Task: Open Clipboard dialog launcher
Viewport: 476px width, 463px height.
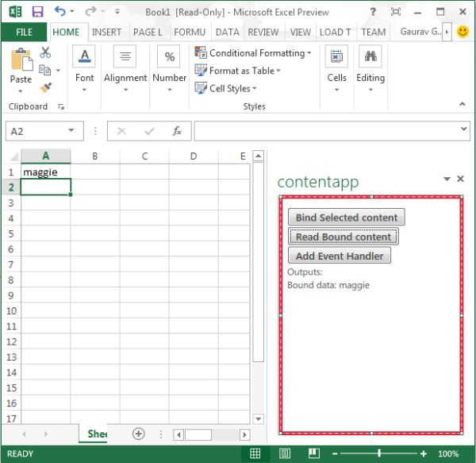Action: pos(61,106)
